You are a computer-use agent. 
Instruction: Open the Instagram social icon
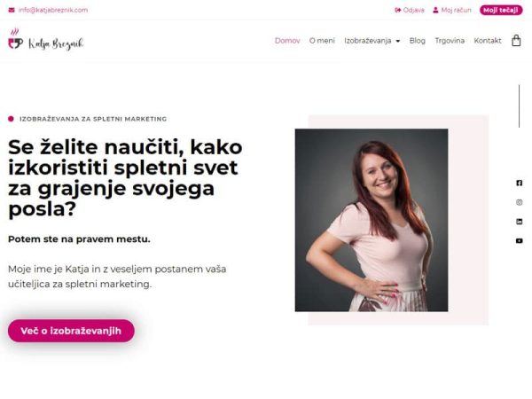point(519,202)
